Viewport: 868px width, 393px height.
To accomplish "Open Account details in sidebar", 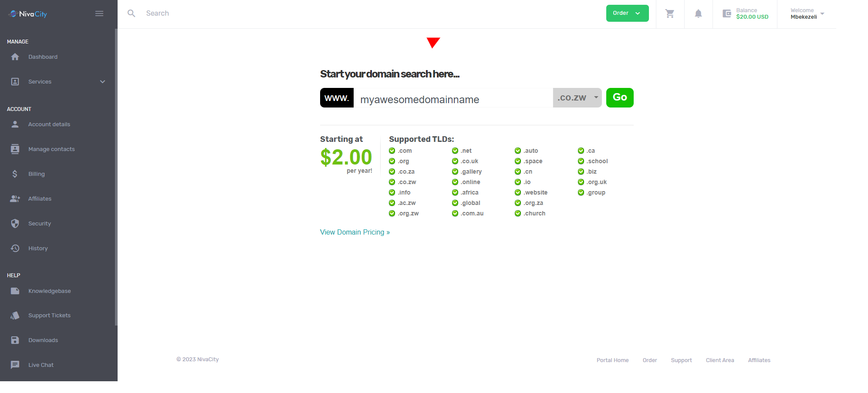I will (49, 124).
